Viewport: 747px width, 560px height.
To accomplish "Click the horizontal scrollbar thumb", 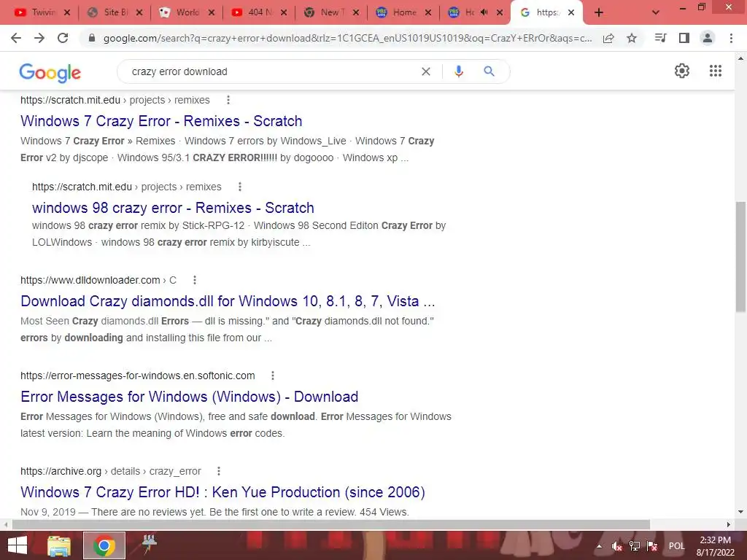I will pos(331,524).
